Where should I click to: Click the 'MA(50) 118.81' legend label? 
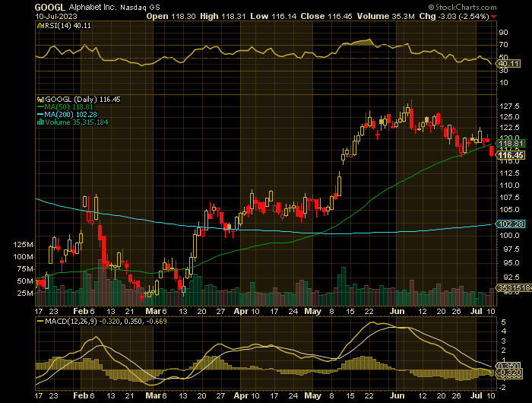(x=69, y=107)
